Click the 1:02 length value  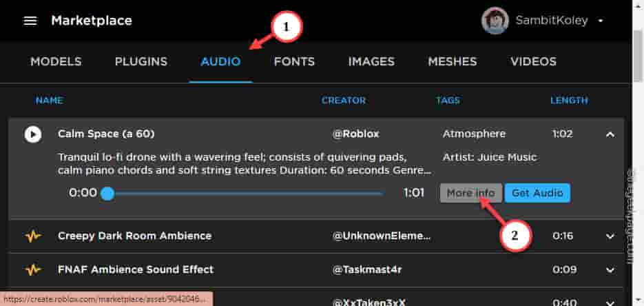pos(562,134)
